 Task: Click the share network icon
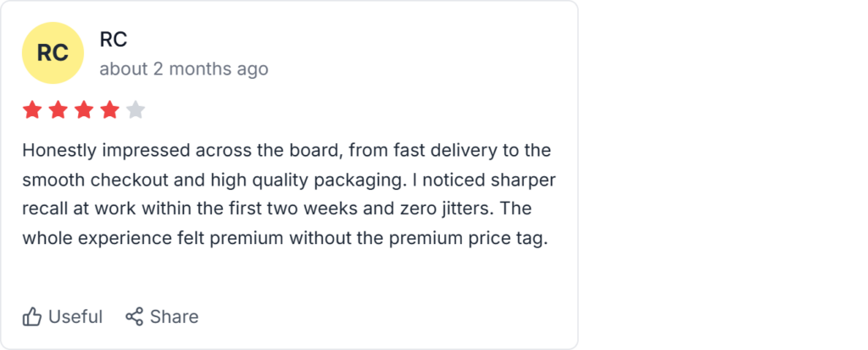[x=134, y=317]
